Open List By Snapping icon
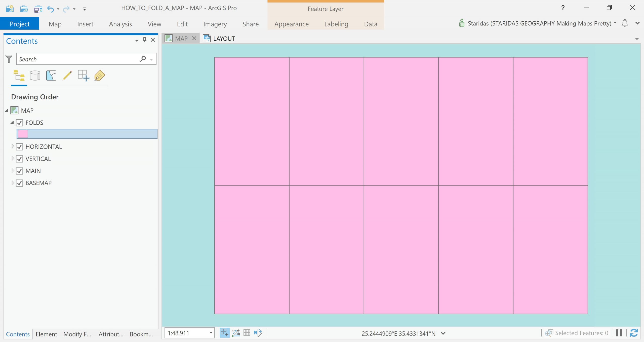The width and height of the screenshot is (644, 342). [x=83, y=75]
